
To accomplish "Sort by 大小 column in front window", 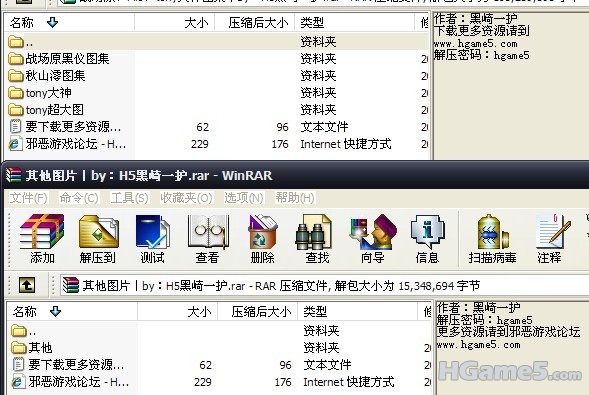I will (178, 312).
